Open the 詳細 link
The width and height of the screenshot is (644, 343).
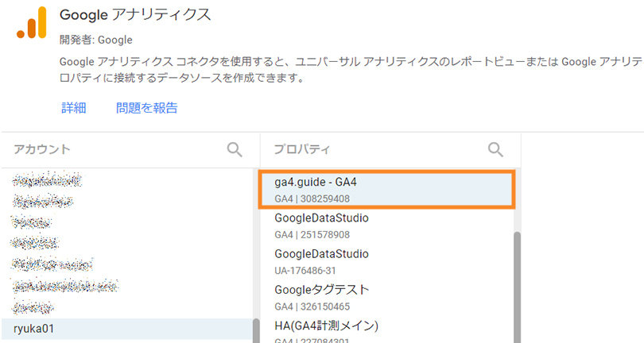click(73, 108)
